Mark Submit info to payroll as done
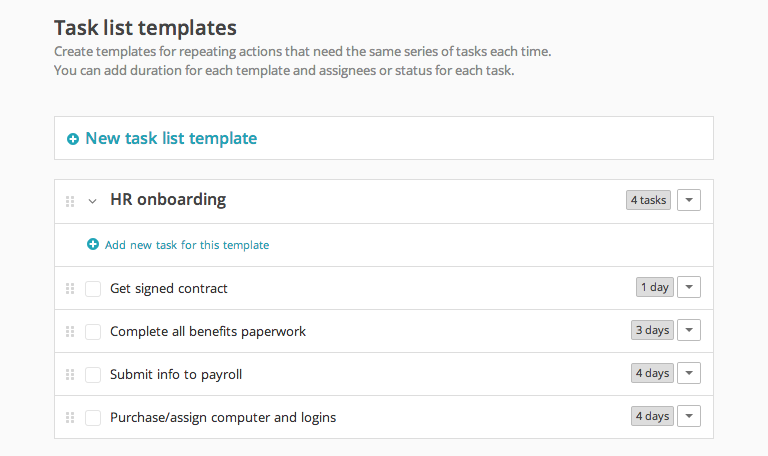This screenshot has height=456, width=768. (x=93, y=374)
